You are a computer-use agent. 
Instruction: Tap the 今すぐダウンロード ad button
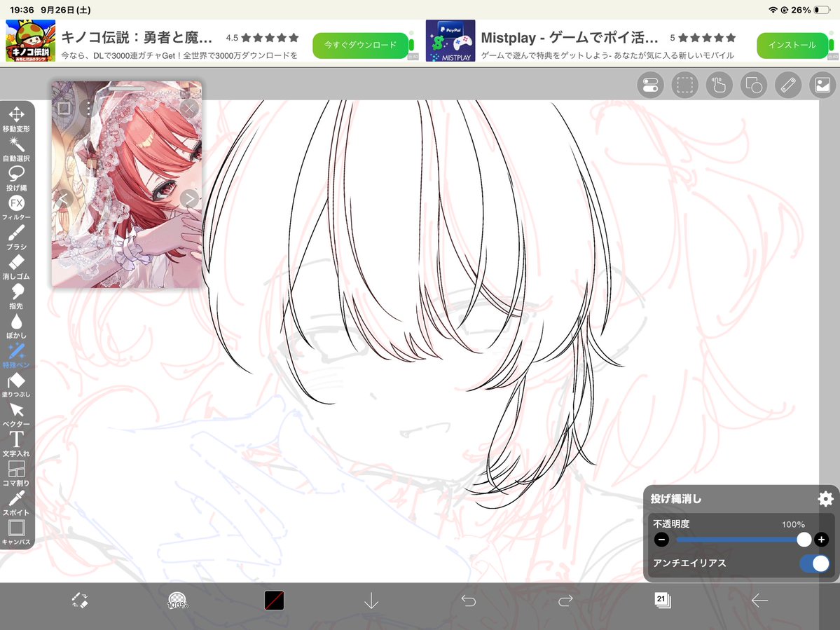pos(360,45)
